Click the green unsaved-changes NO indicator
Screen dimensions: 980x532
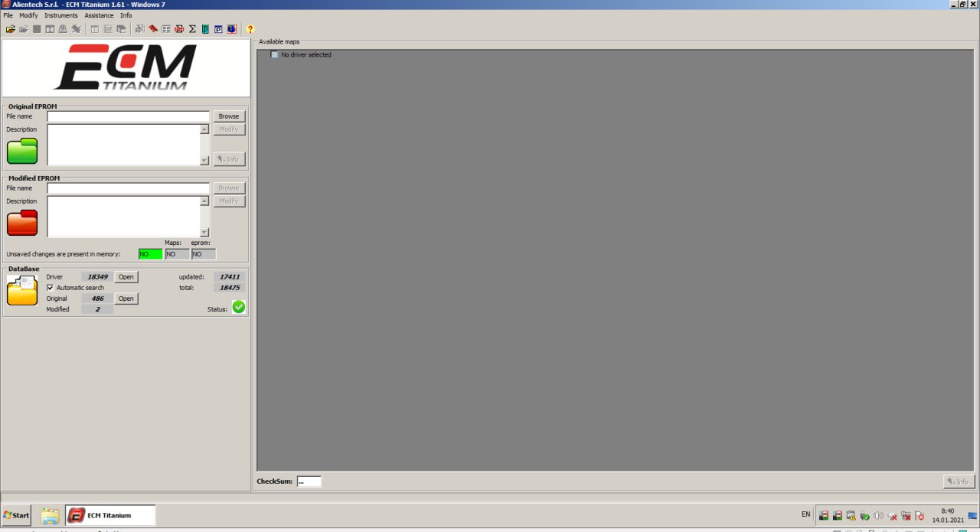click(150, 254)
